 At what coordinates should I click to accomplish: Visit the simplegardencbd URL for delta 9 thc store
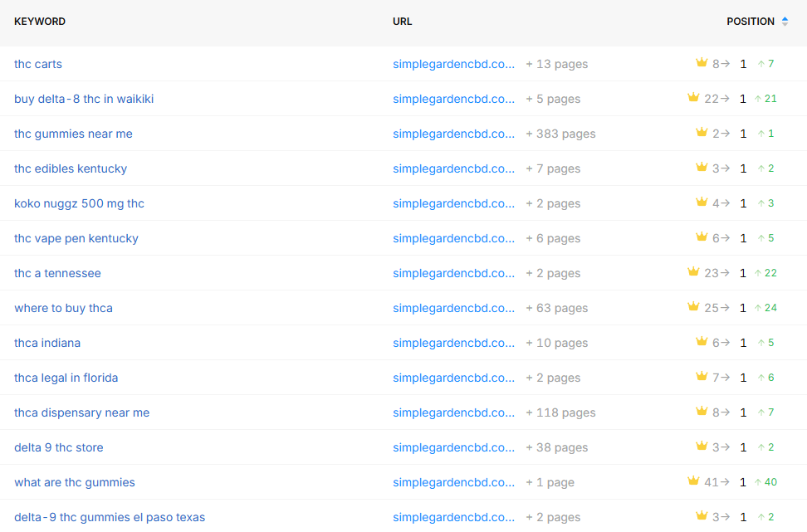click(x=453, y=447)
